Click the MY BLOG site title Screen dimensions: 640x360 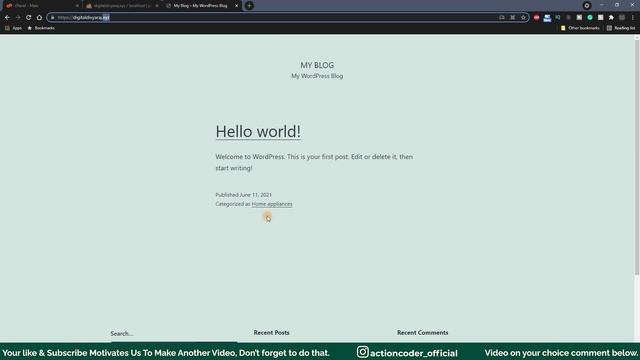click(317, 65)
